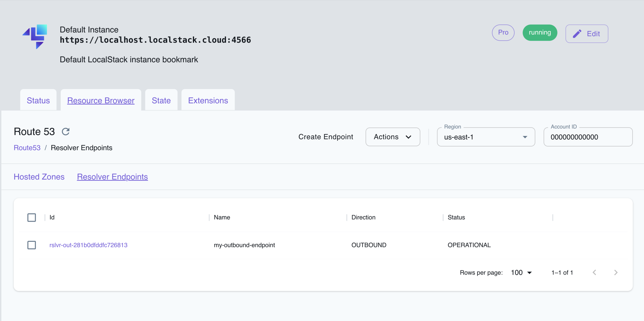
Task: Open endpoint rslvr-out-281b0dfddfc726813 details
Action: point(88,245)
